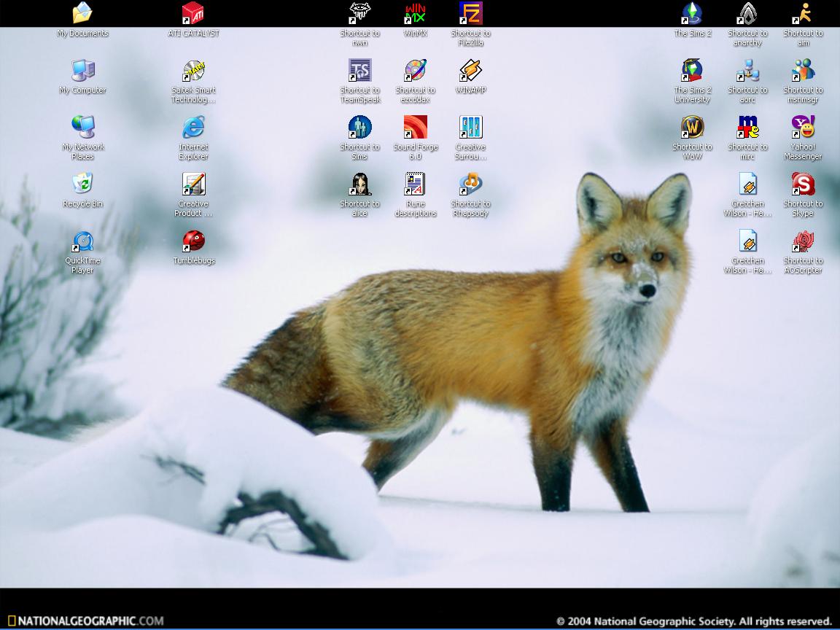Launch the WINAMP shortcut
This screenshot has height=630, width=840.
470,71
